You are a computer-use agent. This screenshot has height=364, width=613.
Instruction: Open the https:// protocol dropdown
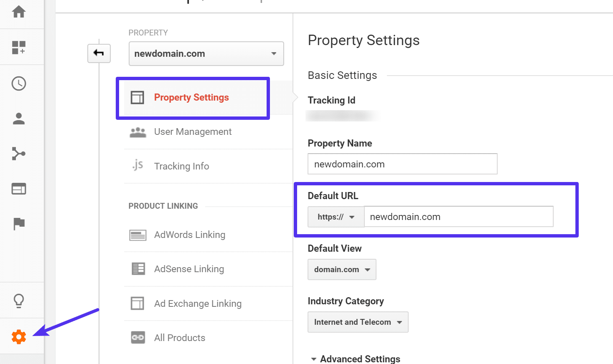[336, 217]
